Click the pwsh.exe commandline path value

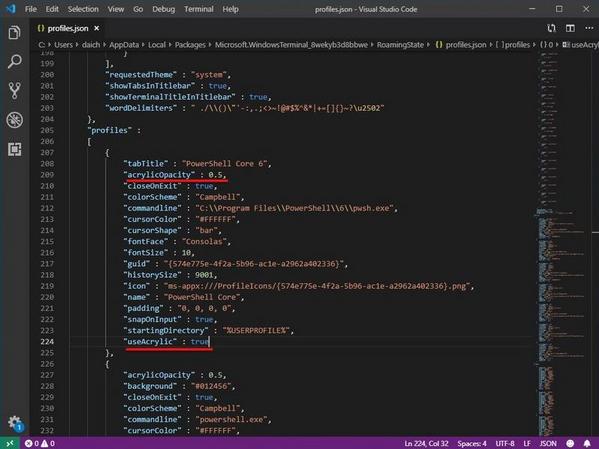tap(295, 208)
